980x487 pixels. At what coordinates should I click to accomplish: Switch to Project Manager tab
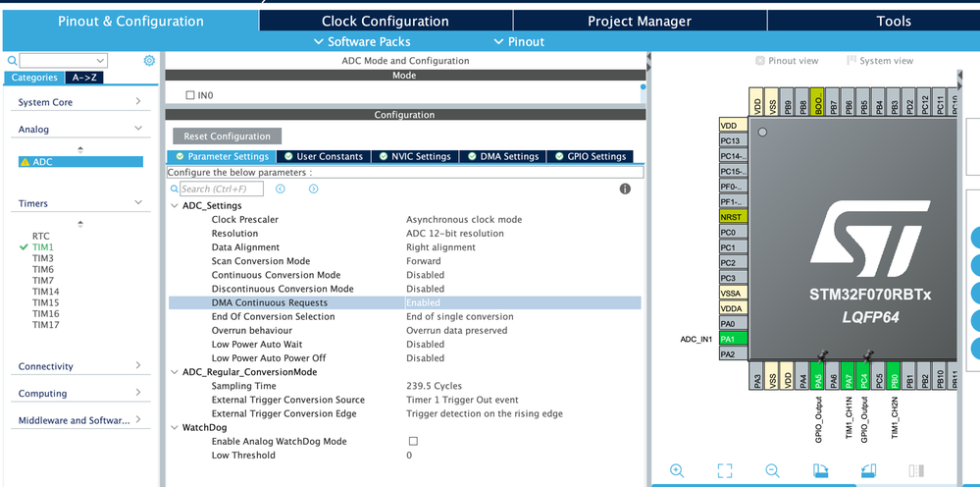click(x=640, y=21)
